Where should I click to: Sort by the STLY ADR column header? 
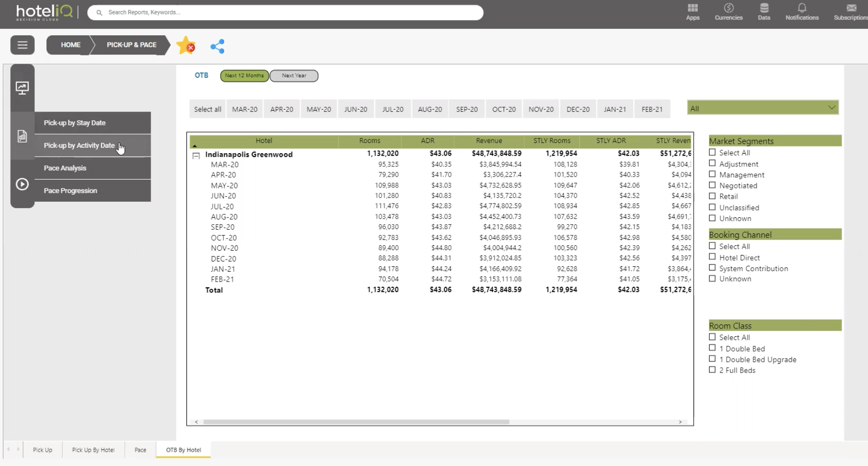(x=611, y=141)
